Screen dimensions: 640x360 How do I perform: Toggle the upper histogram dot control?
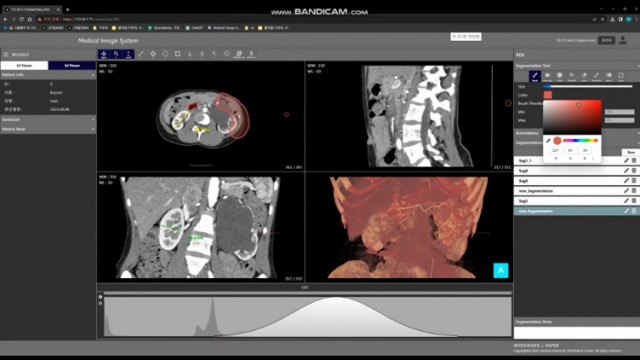[x=100, y=297]
